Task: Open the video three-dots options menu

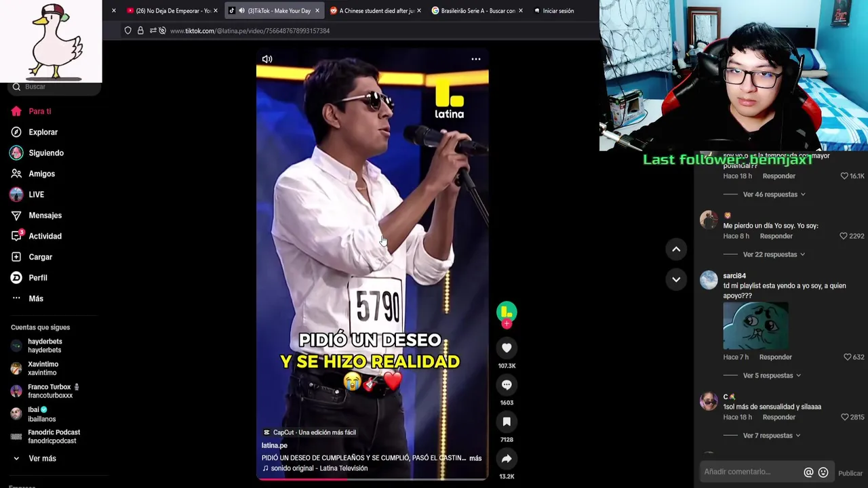Action: (x=476, y=59)
